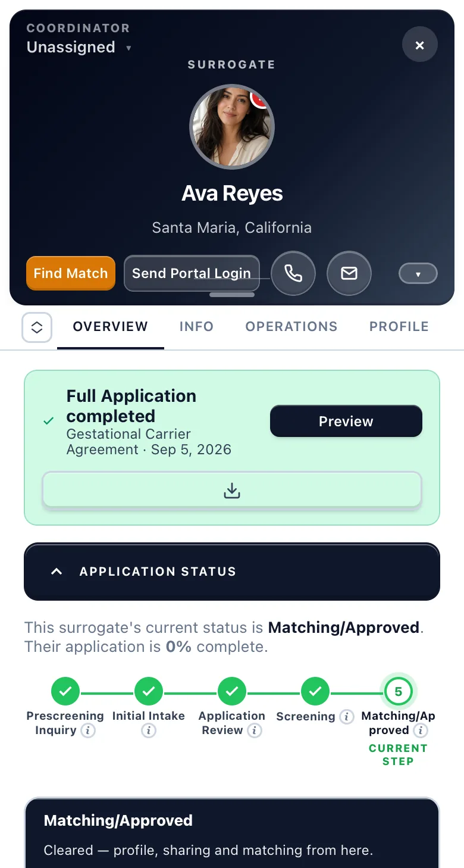Switch to the Operations tab
This screenshot has height=868, width=464.
coord(291,326)
